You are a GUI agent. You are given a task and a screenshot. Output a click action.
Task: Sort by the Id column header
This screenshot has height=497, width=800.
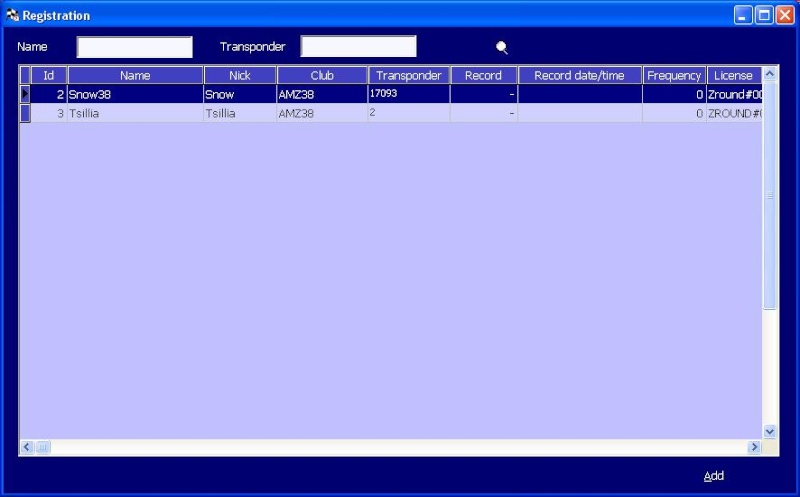(x=48, y=76)
